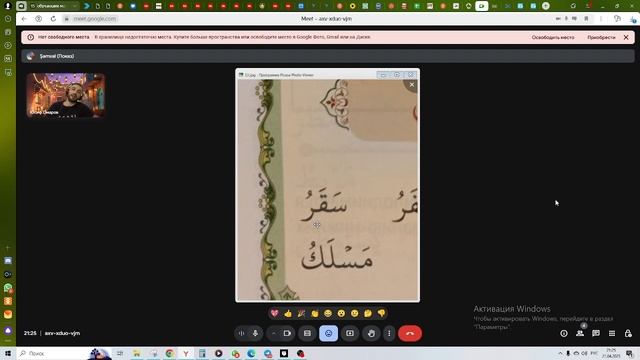The image size is (640, 360).
Task: Hide the emoji reactions bar
Action: click(x=329, y=333)
